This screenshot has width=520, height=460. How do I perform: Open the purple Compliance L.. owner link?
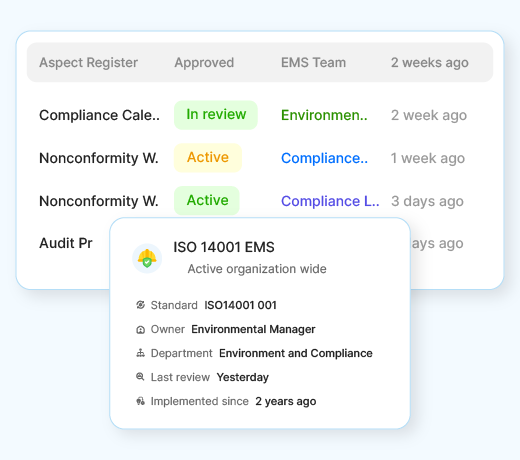[x=330, y=201]
